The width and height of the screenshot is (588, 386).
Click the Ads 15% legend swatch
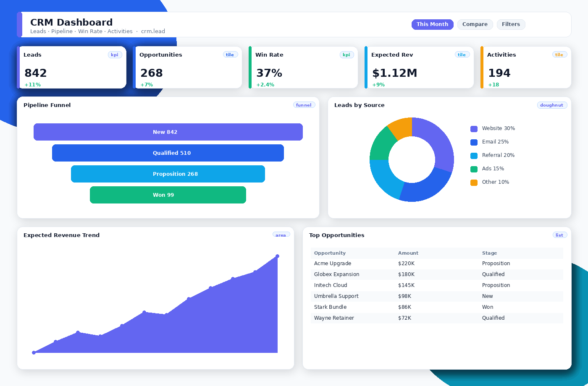coord(474,169)
